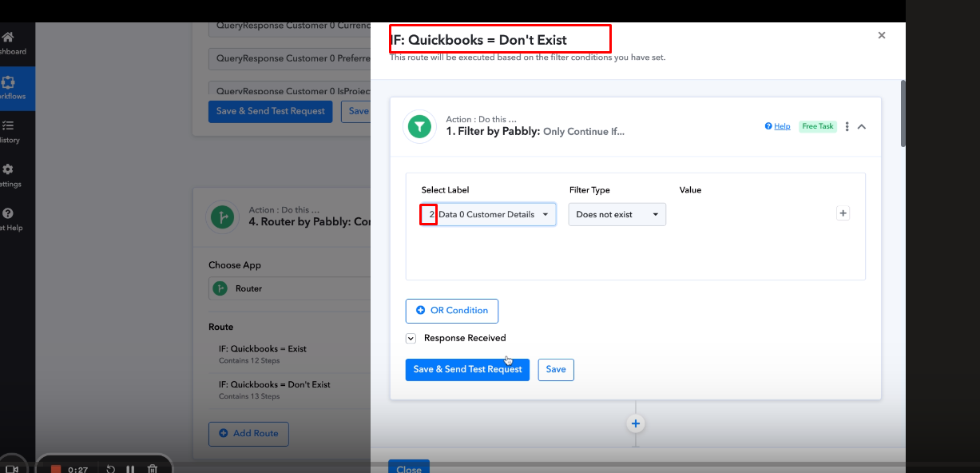This screenshot has width=980, height=473.
Task: Click the route panel vertical scrollbar
Action: pyautogui.click(x=903, y=112)
